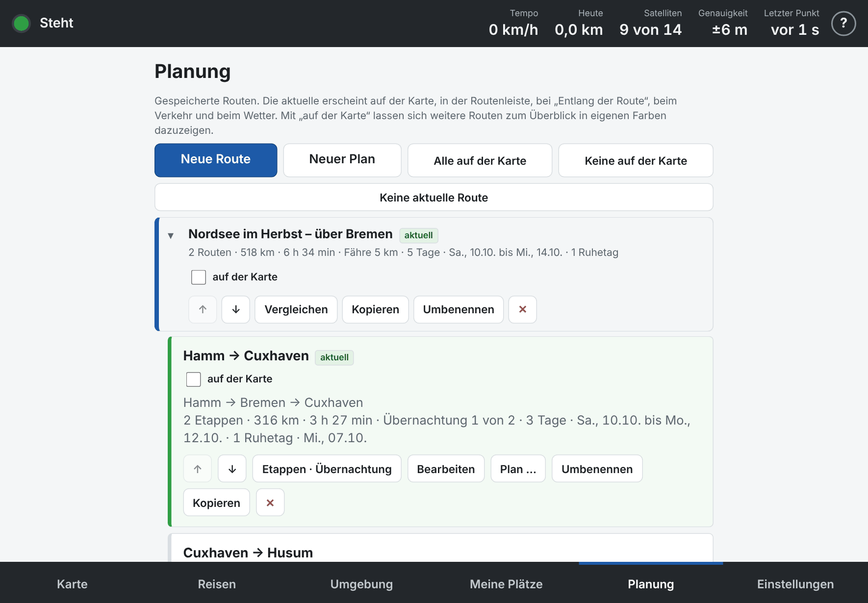This screenshot has width=868, height=603.
Task: Open the help question mark icon
Action: pos(843,23)
